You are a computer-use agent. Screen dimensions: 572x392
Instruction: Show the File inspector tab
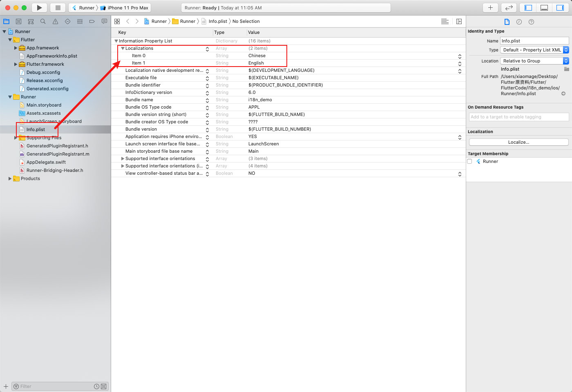coord(507,22)
